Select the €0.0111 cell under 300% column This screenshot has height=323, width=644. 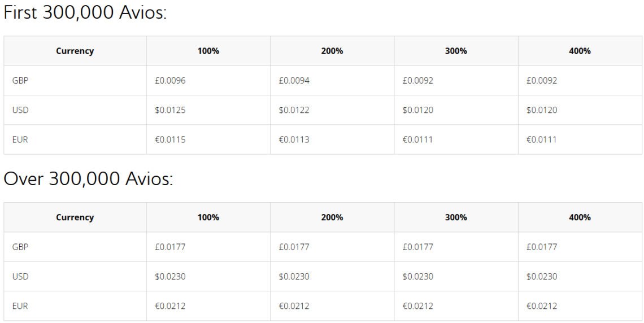pyautogui.click(x=417, y=139)
